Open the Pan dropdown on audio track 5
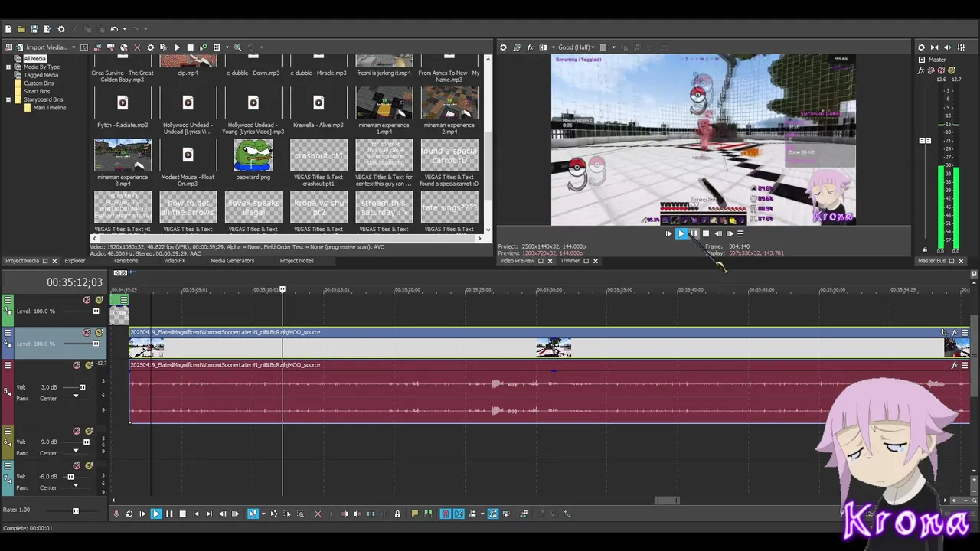Image resolution: width=980 pixels, height=551 pixels. pos(75,396)
